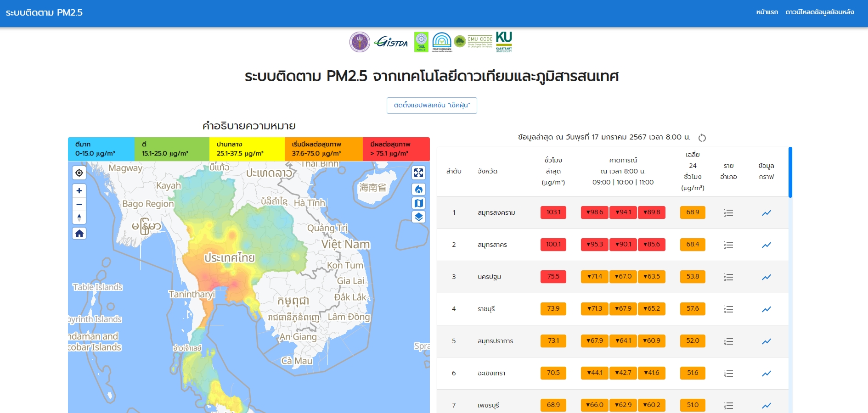Show graph data for สมุทรปราการ
868x413 pixels.
[767, 341]
